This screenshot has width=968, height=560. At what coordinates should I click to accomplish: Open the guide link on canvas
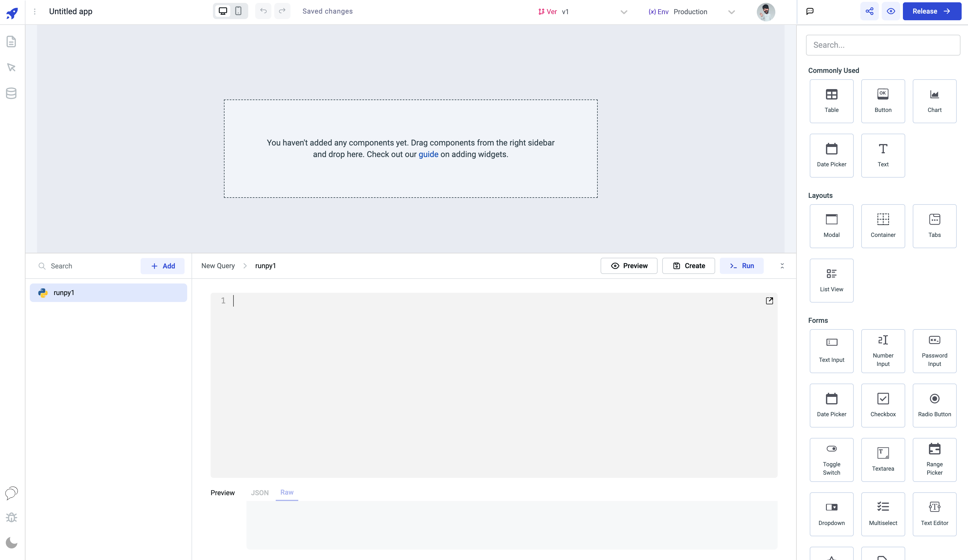point(428,154)
